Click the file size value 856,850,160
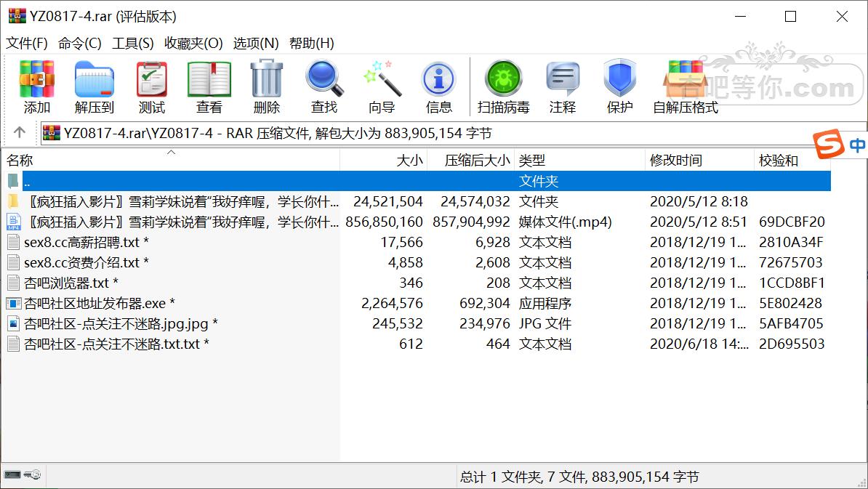 pyautogui.click(x=384, y=222)
